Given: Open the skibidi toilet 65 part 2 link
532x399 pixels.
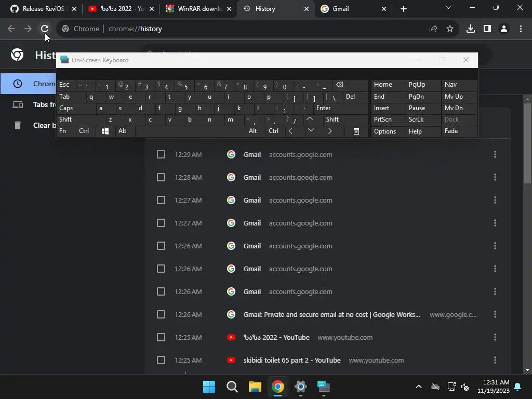Looking at the screenshot, I should 292,361.
